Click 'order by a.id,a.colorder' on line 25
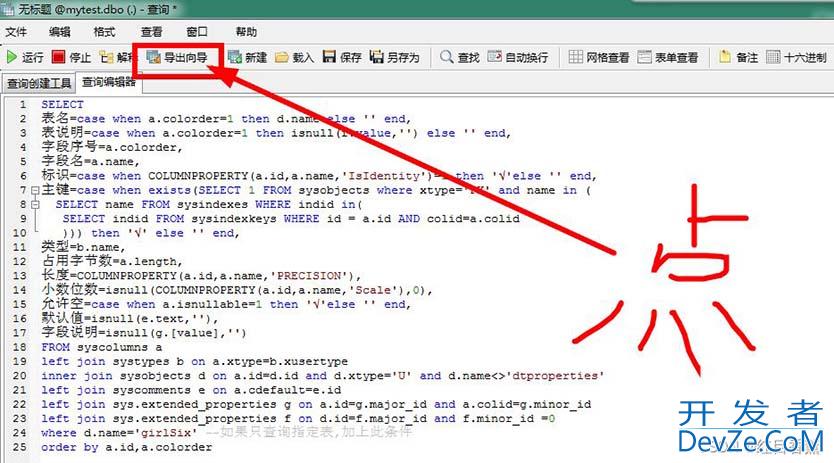 point(127,447)
